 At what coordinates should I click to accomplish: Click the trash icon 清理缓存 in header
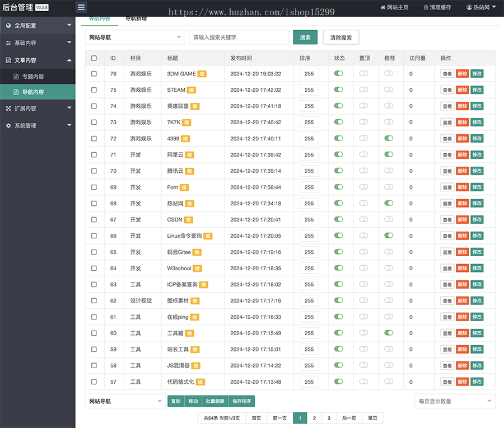click(x=437, y=7)
